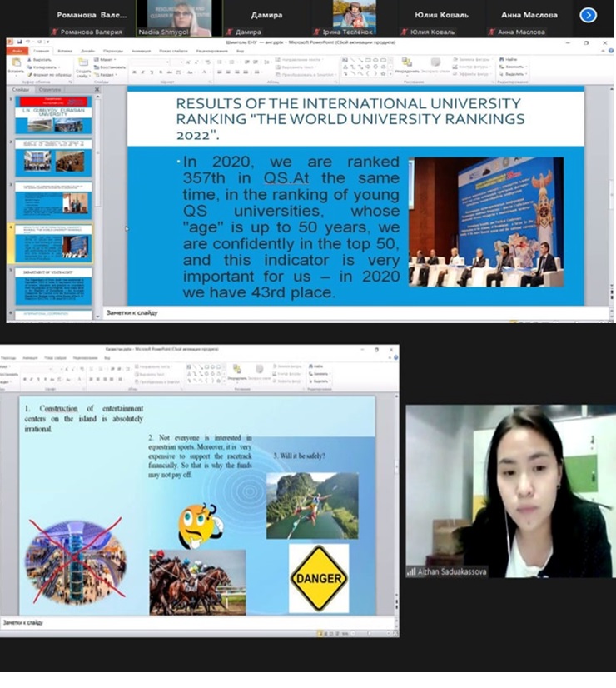
Task: Click the Create Slide (Создать слайд) icon
Action: coord(83,66)
